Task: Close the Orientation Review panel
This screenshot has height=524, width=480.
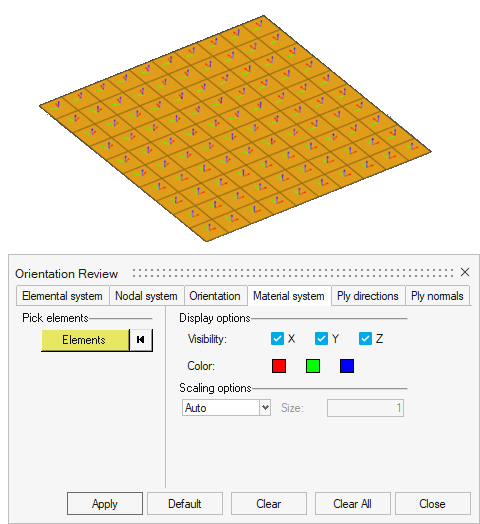Action: click(465, 272)
